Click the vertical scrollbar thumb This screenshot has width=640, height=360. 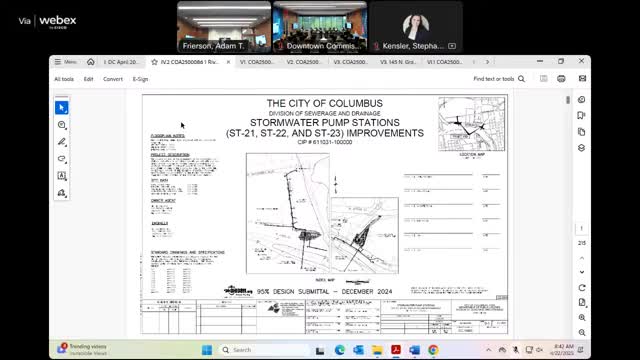(x=568, y=100)
